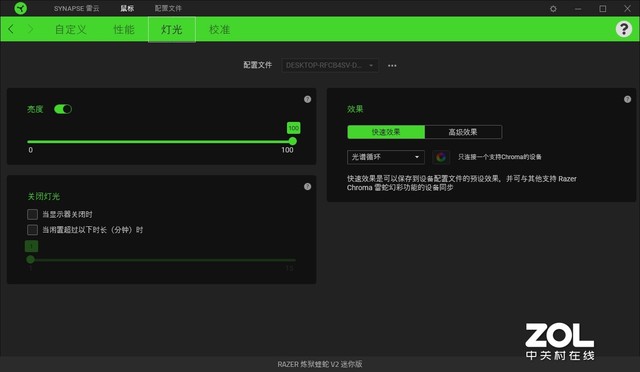
Task: Check 当闲置超过以下时长 checkbox
Action: pyautogui.click(x=32, y=230)
